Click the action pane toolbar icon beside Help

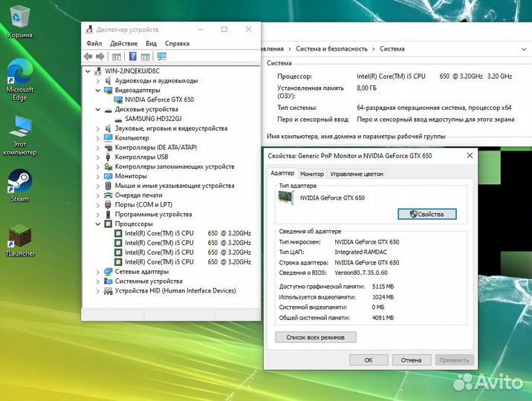point(145,56)
